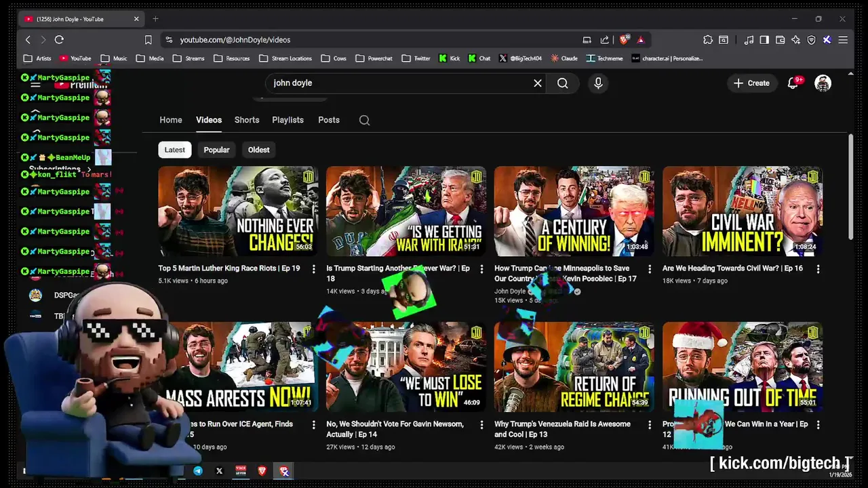
Task: Open the YouTube bookmark in bookmarks bar
Action: tap(75, 58)
